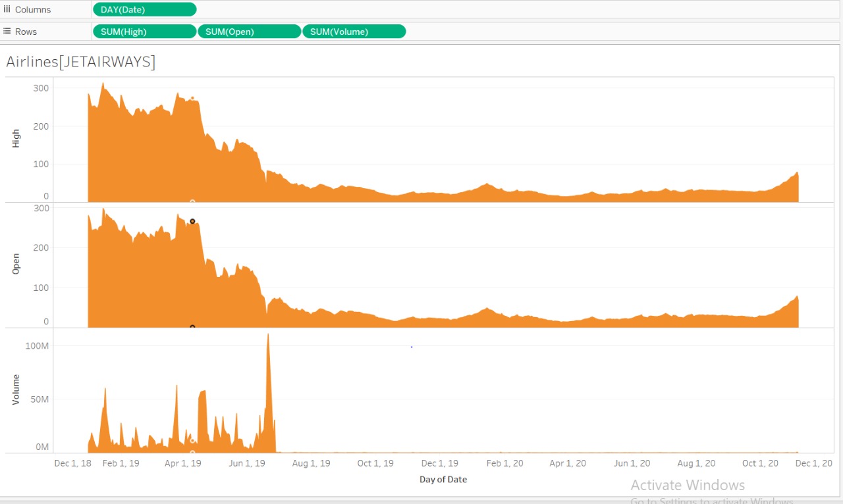Click the Aug 1, 20 axis tick label

(x=696, y=463)
